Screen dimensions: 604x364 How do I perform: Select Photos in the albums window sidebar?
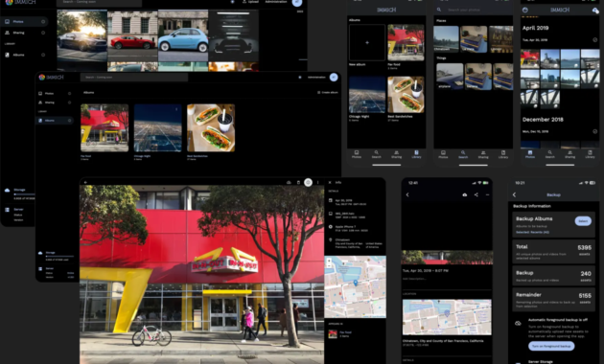[x=55, y=94]
